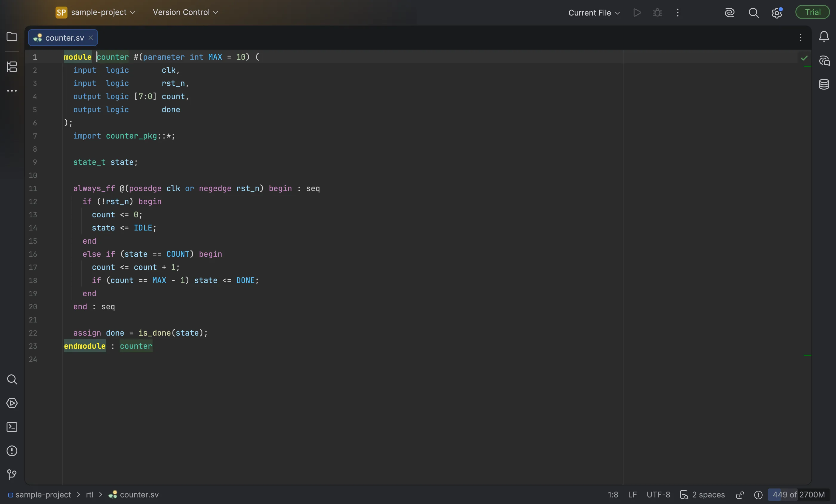
Task: Open the AI spiral icon in top toolbar
Action: pos(729,13)
